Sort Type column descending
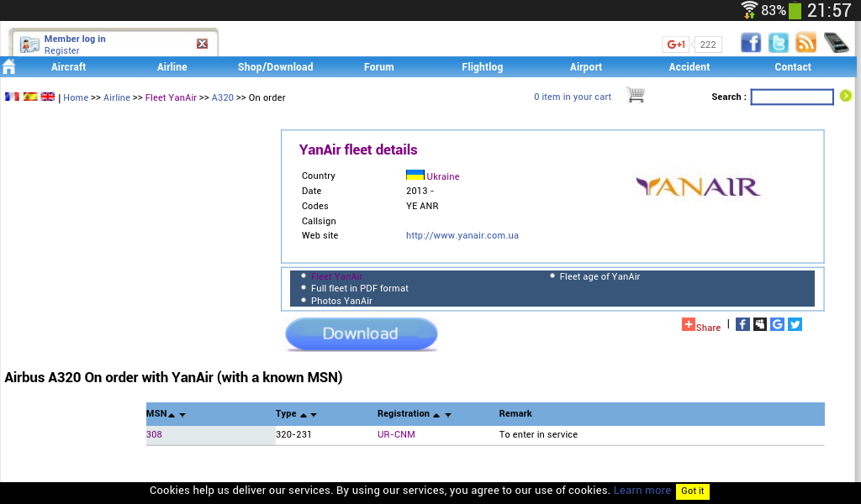 [x=314, y=415]
